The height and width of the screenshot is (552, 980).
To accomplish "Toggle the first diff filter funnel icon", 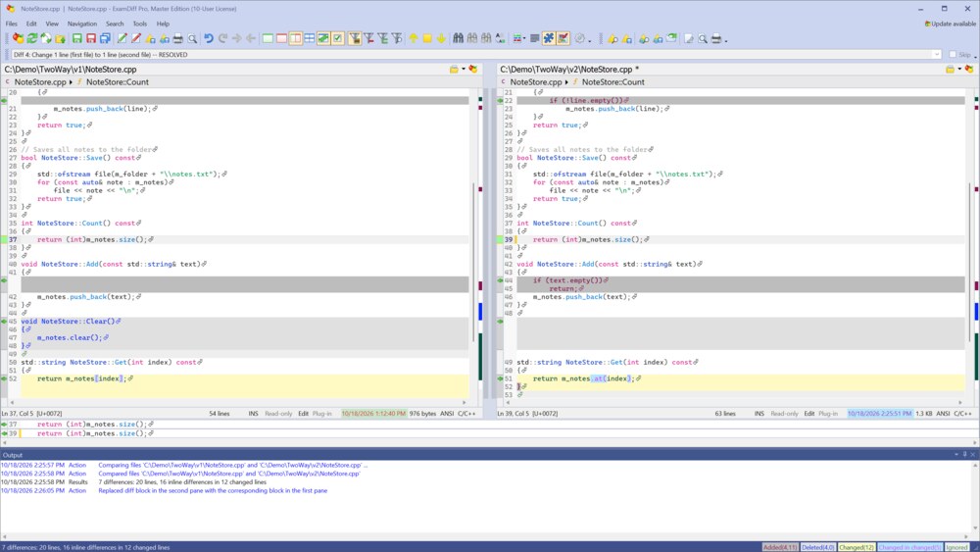I will pyautogui.click(x=355, y=39).
